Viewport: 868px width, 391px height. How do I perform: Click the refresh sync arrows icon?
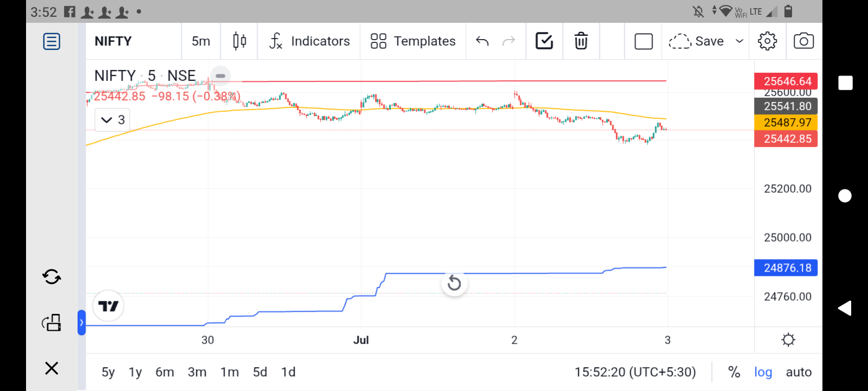point(52,277)
